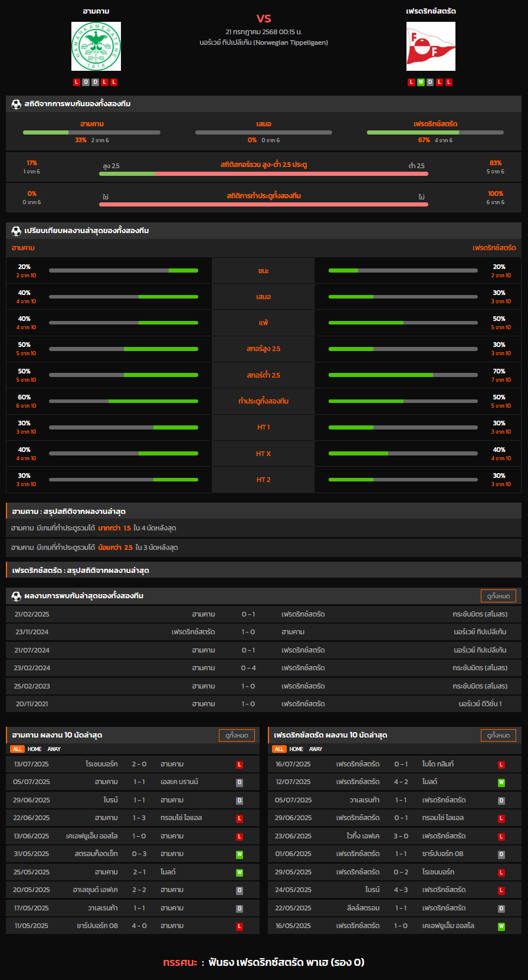Click ทำประตูทั้งสองทีม comparison row label
The width and height of the screenshot is (528, 980).
pyautogui.click(x=264, y=401)
